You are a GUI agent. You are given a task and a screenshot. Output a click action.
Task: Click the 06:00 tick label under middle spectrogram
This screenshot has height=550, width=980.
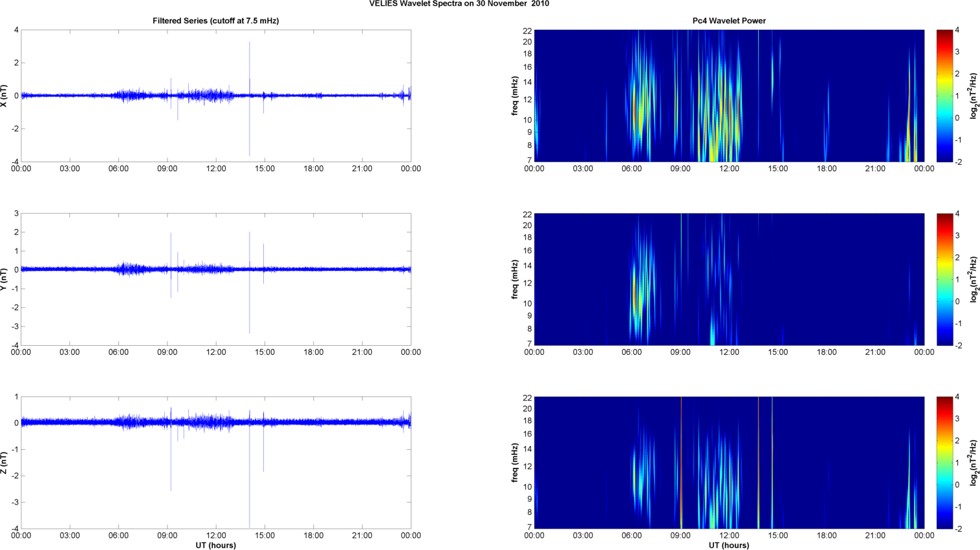tap(631, 352)
